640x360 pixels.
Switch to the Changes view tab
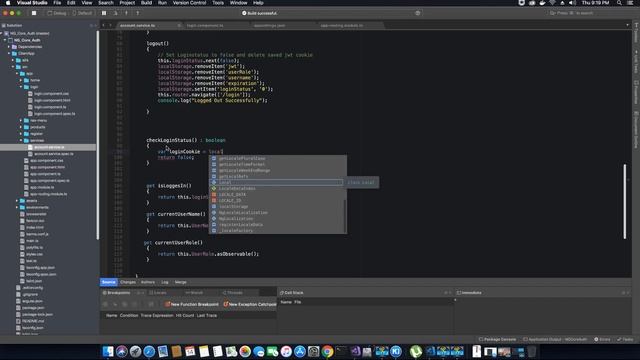tap(128, 282)
